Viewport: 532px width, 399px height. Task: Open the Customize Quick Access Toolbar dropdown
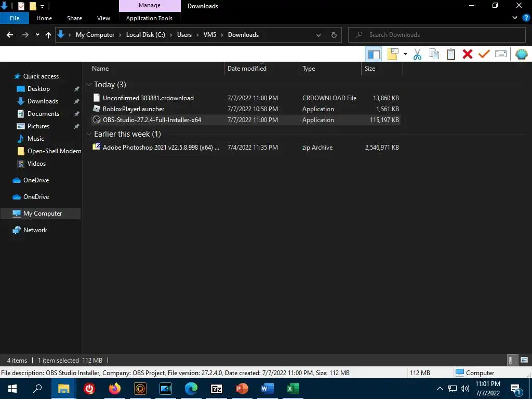point(43,6)
